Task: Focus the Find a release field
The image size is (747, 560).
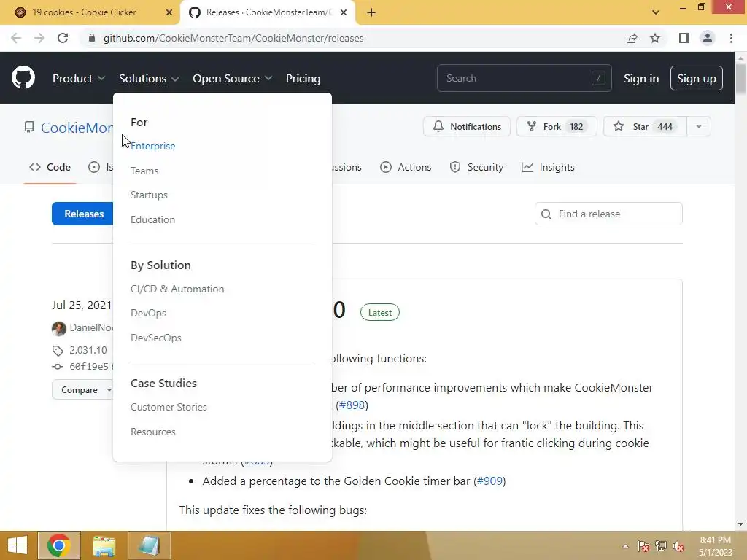Action: point(608,214)
